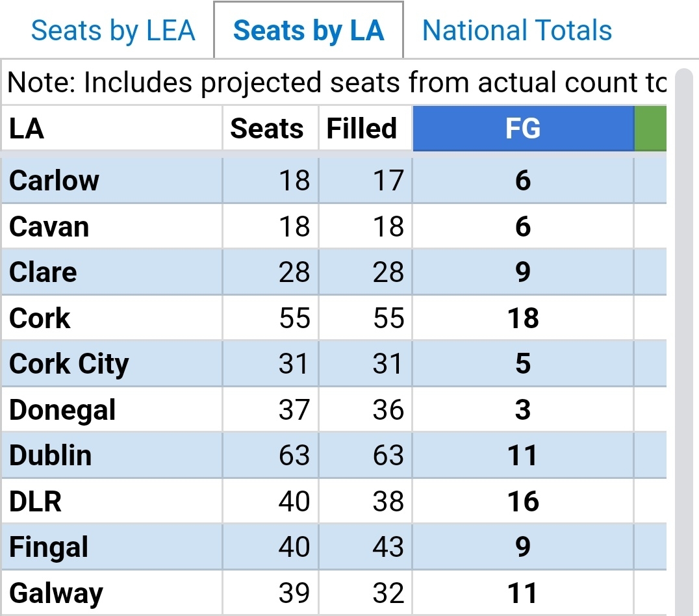Viewport: 699px width, 616px height.
Task: Click the Dublin row label
Action: [50, 456]
